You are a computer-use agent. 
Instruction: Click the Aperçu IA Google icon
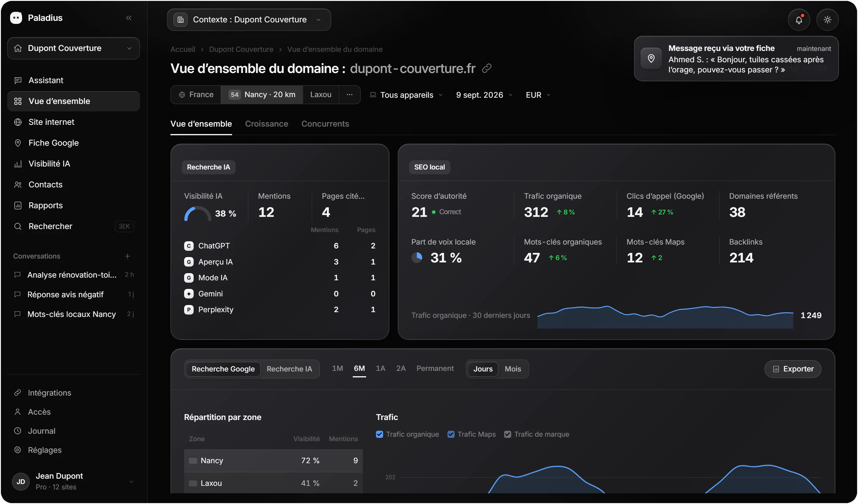[x=189, y=262]
